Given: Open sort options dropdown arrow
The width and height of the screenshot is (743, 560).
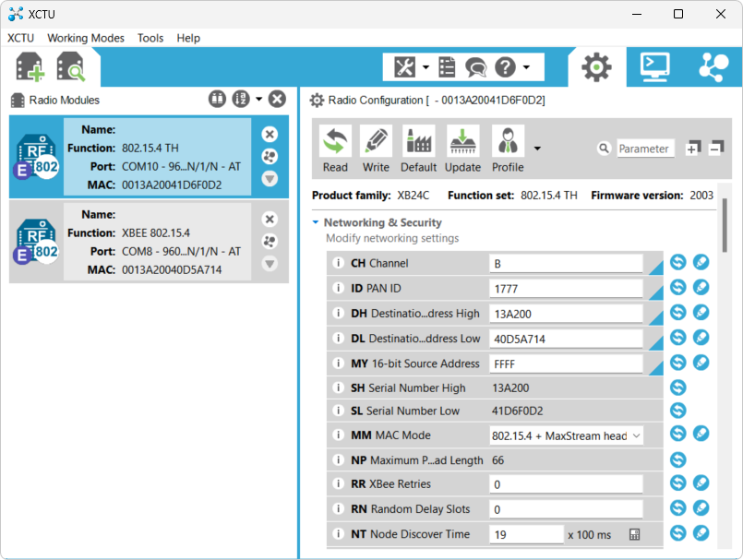Looking at the screenshot, I should (x=258, y=99).
